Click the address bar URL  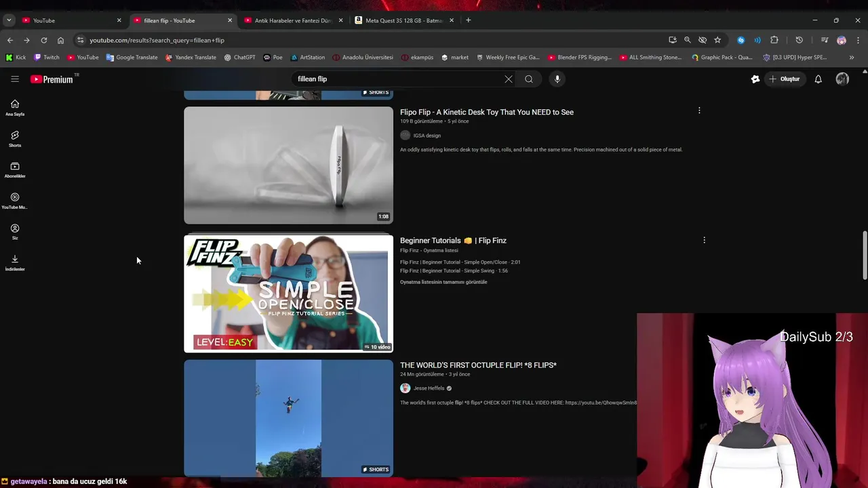(x=157, y=40)
